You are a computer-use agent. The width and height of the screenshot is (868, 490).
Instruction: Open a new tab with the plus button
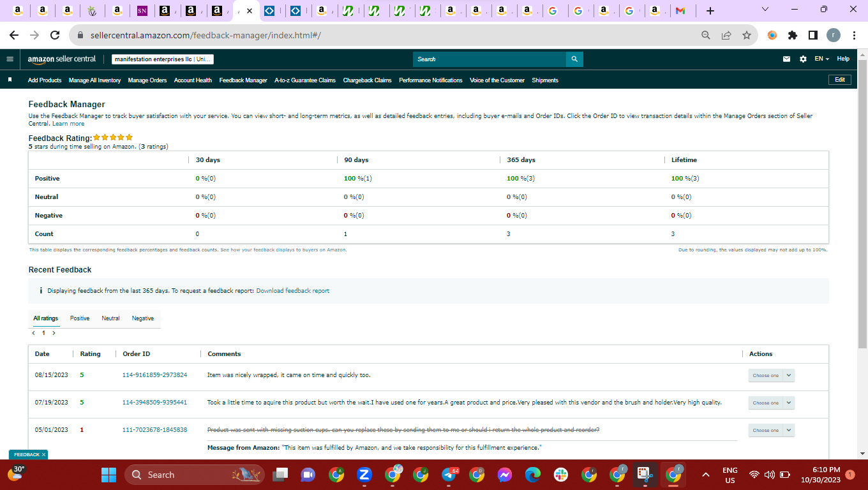click(x=710, y=11)
